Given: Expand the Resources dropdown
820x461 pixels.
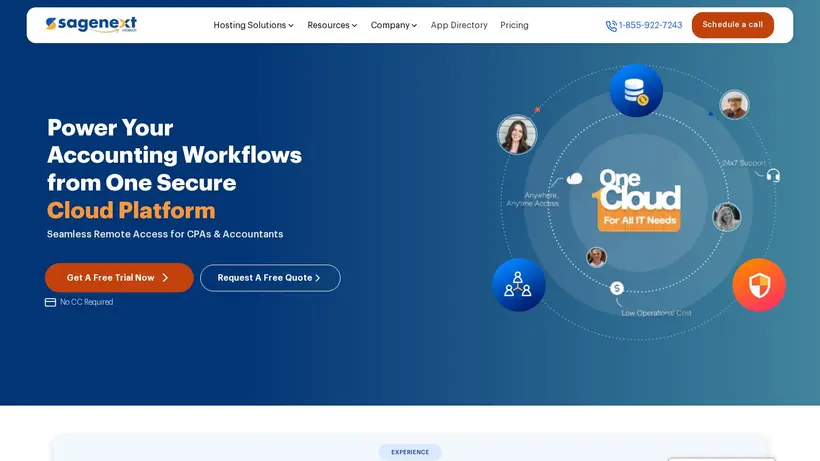Looking at the screenshot, I should 332,25.
